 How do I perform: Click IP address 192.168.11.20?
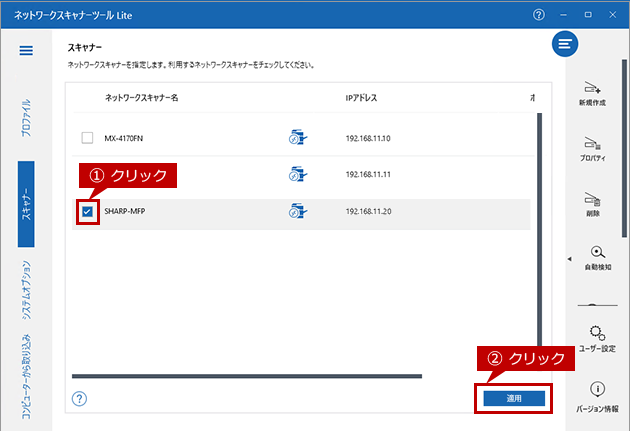368,211
